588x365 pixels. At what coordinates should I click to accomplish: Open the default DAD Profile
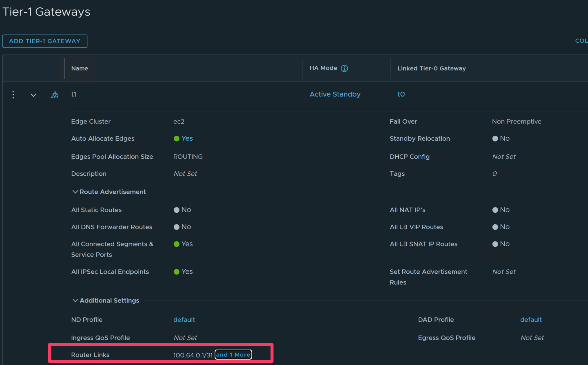[531, 320]
